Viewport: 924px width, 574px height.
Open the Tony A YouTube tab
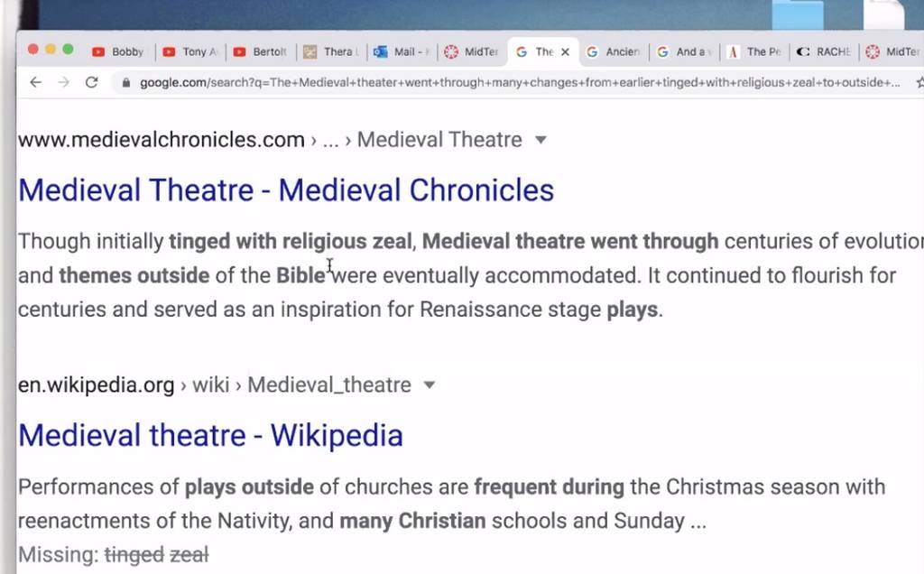tap(190, 51)
